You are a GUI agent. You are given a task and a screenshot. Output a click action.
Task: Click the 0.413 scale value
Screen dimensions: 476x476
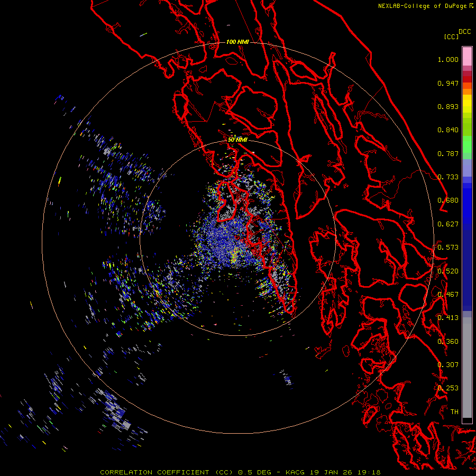click(448, 318)
